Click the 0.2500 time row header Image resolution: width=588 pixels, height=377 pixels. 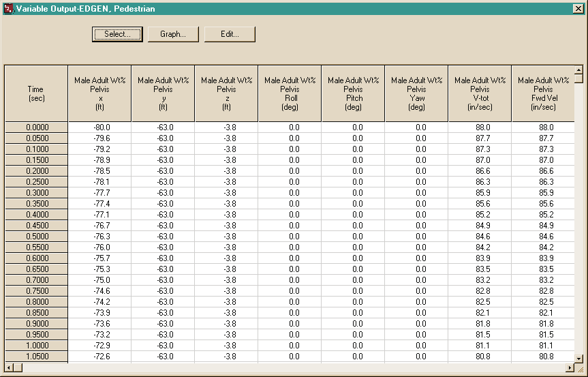click(x=36, y=182)
